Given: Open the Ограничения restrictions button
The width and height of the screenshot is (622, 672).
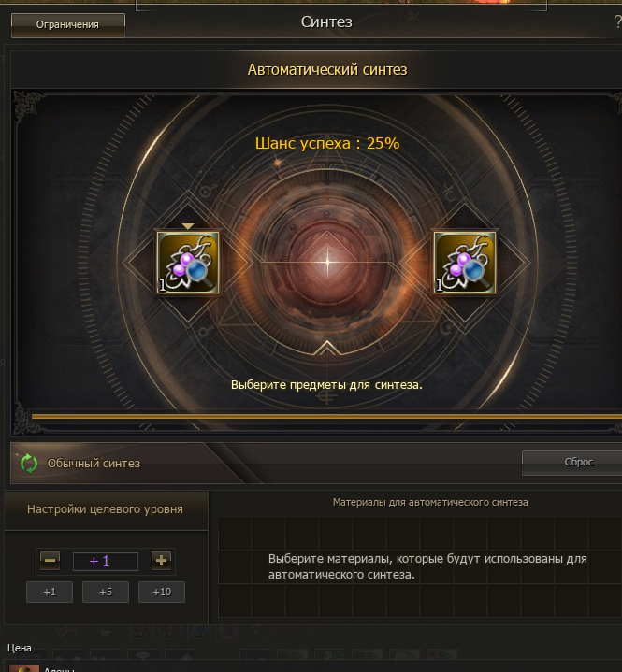Looking at the screenshot, I should 68,25.
